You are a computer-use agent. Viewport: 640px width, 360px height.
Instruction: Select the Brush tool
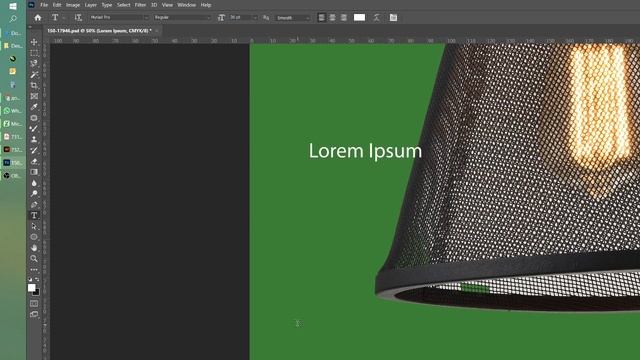tap(34, 129)
